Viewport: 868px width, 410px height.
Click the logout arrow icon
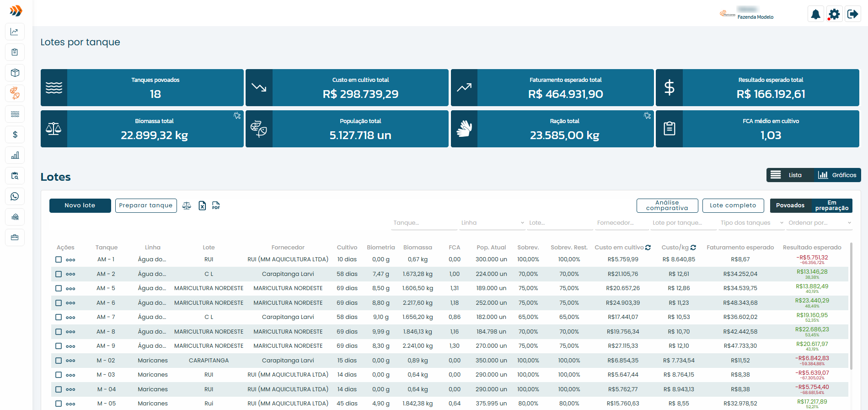pyautogui.click(x=853, y=14)
